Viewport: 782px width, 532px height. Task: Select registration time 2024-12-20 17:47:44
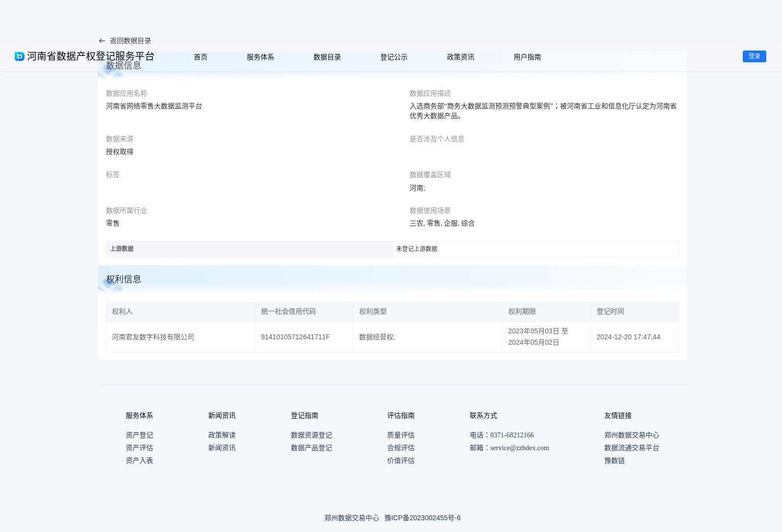pyautogui.click(x=628, y=337)
